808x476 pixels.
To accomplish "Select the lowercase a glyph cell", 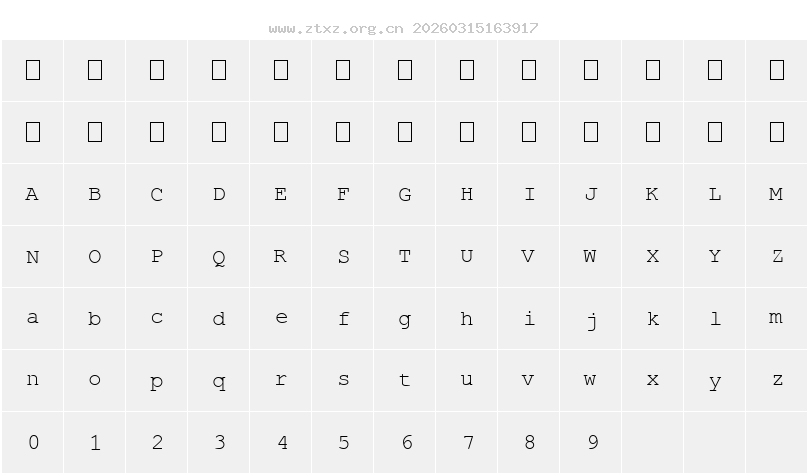I will click(32, 319).
